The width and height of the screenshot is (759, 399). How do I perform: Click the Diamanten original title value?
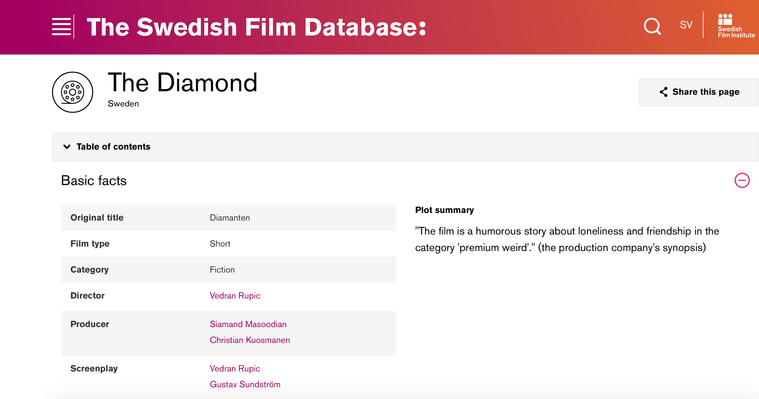pyautogui.click(x=230, y=218)
